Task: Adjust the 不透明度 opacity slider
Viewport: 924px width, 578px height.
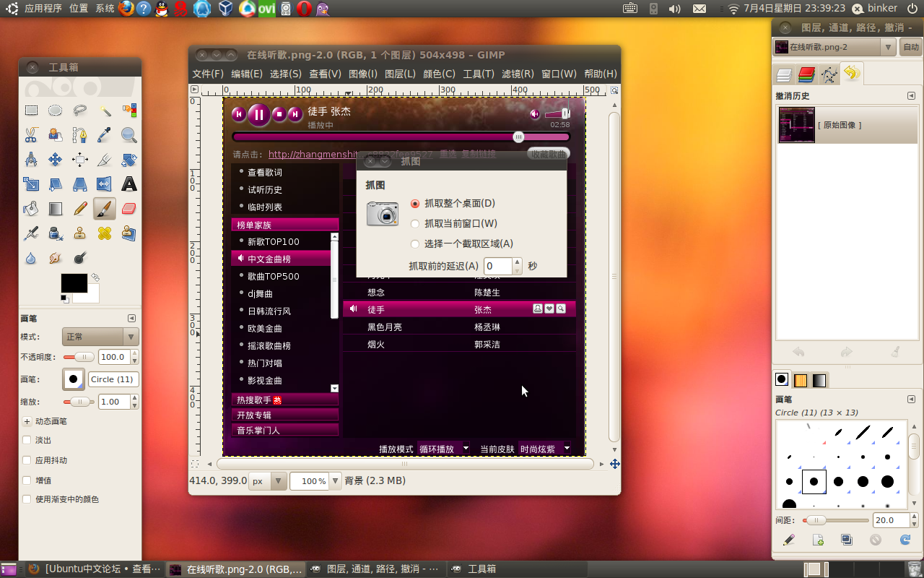Action: tap(79, 357)
